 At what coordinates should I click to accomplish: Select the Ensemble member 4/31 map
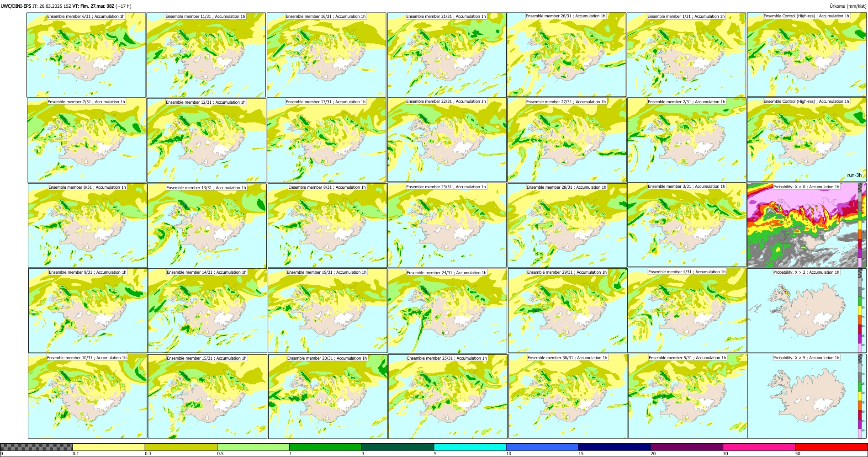pyautogui.click(x=688, y=310)
